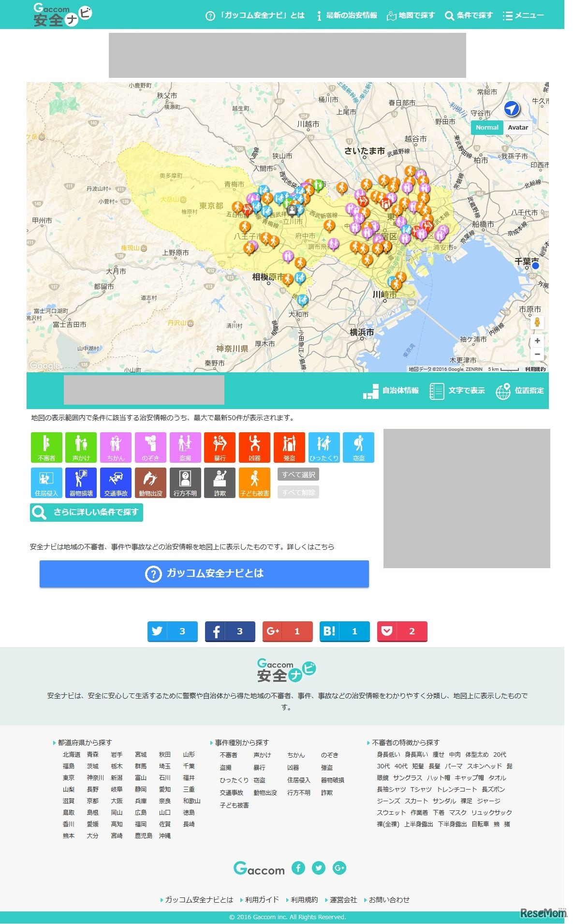Viewport: 574px width, 924px height.
Task: Toggle the ひったくり category filter
Action: pos(324,447)
